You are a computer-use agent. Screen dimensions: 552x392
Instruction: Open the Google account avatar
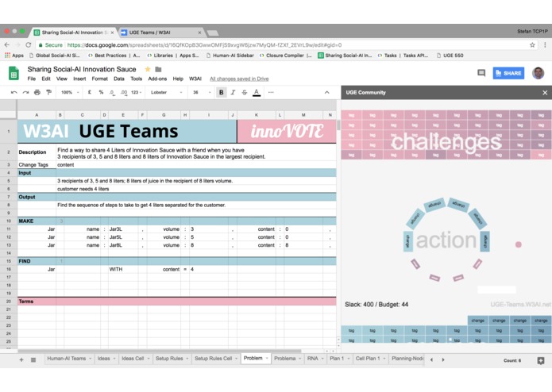click(x=538, y=73)
